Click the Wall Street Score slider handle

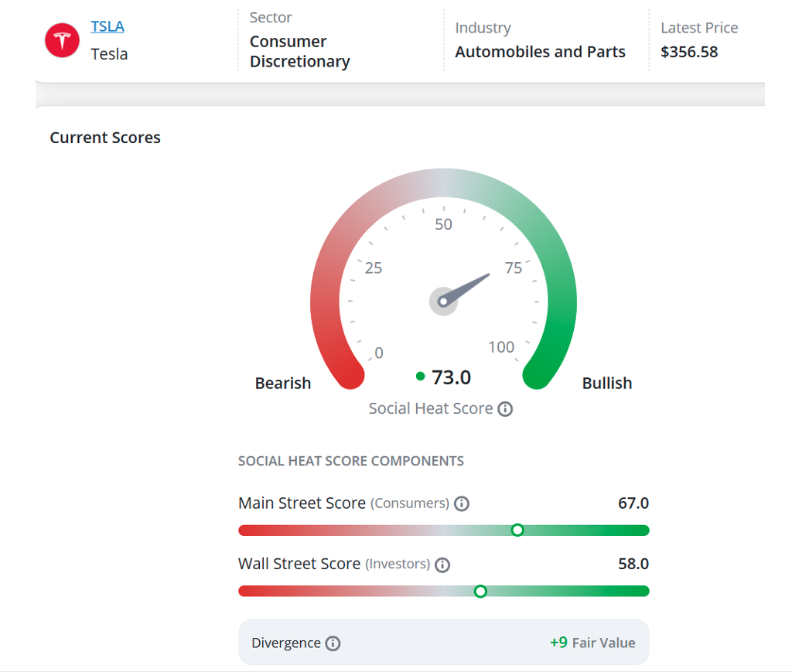480,592
